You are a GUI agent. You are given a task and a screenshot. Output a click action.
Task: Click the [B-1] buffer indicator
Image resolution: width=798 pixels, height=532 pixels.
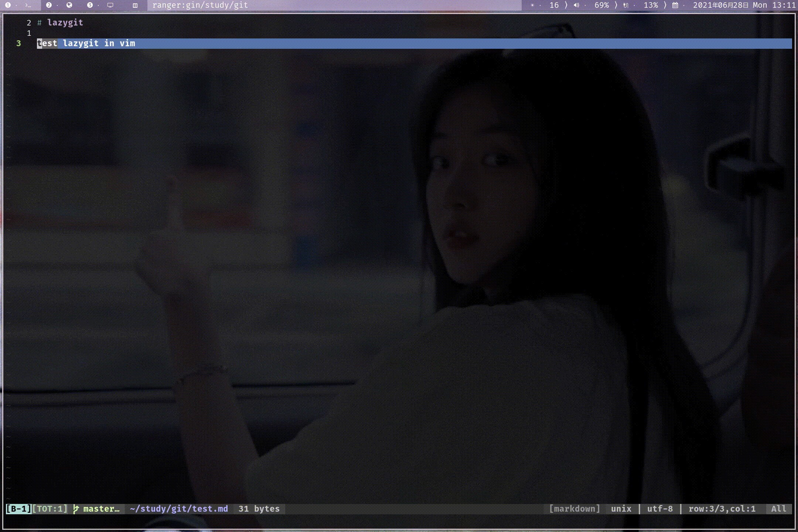point(18,509)
